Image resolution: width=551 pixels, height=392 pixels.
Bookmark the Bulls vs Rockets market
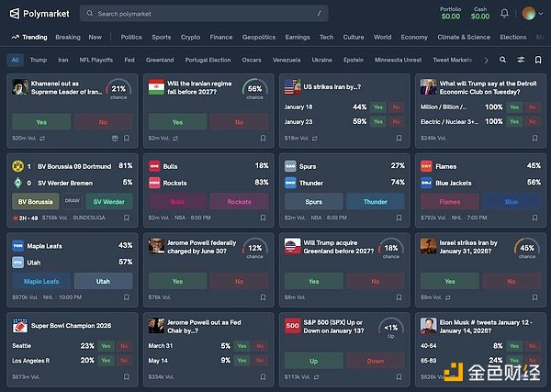click(263, 218)
